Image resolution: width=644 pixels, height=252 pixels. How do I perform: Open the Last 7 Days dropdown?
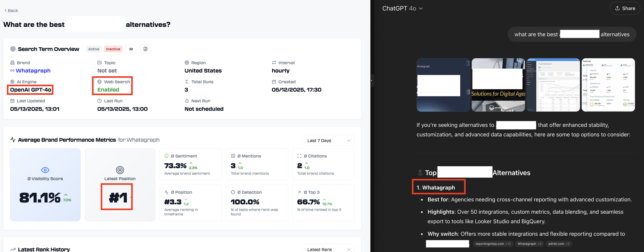point(329,140)
